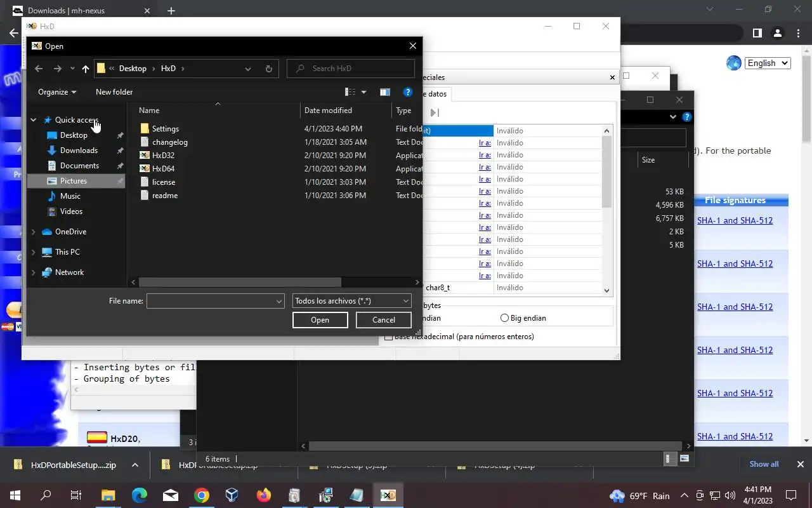The width and height of the screenshot is (812, 508).
Task: Select the license text file
Action: point(164,182)
